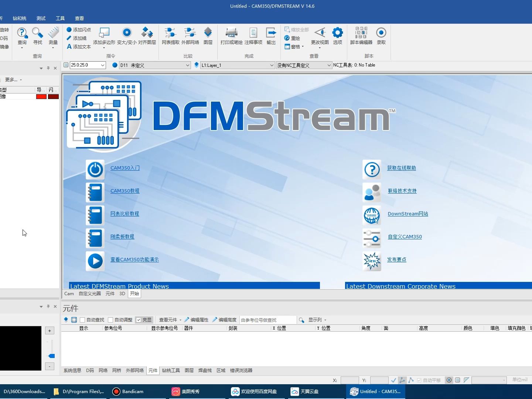Click the 添加闪点 add flash icon
Image resolution: width=532 pixels, height=399 pixels.
tap(69, 30)
